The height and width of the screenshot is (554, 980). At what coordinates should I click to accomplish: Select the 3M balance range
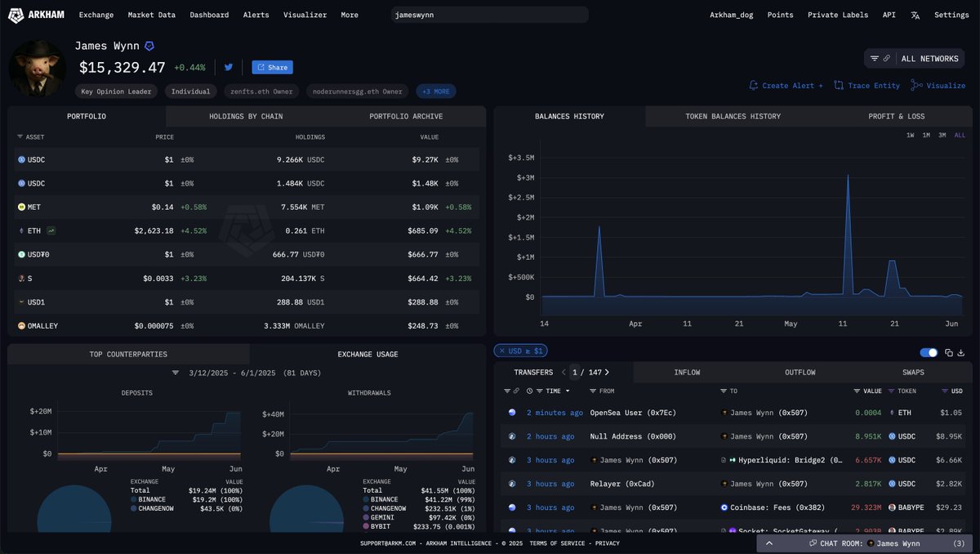tap(942, 135)
